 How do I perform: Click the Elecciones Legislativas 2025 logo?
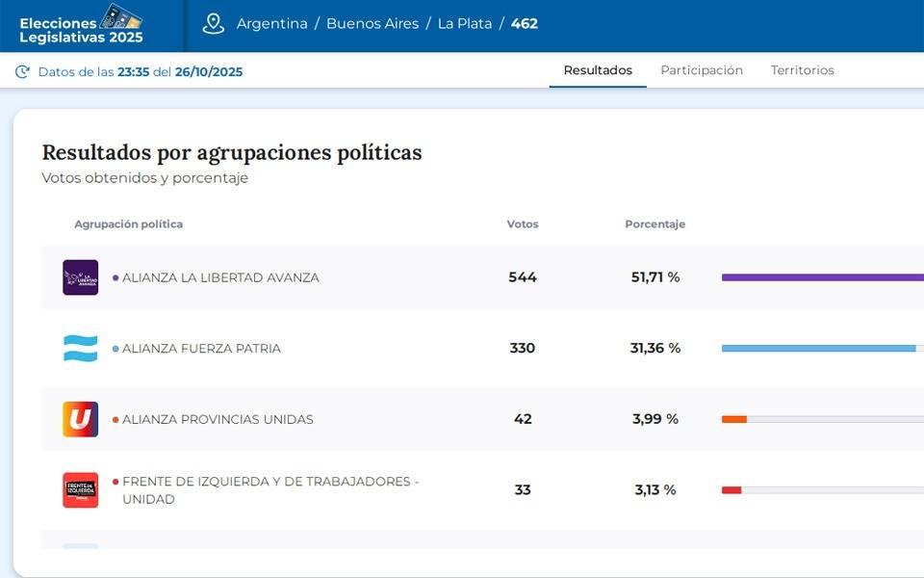point(82,26)
